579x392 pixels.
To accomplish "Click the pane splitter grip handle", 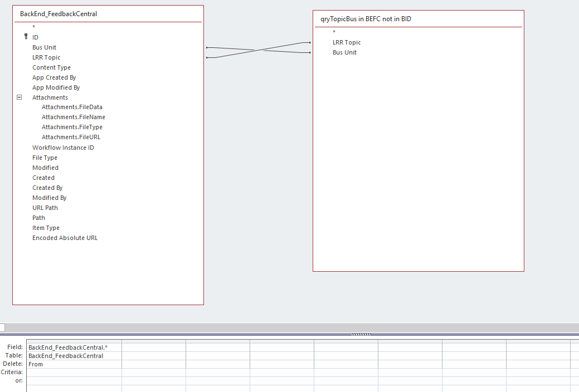I will pos(361,334).
